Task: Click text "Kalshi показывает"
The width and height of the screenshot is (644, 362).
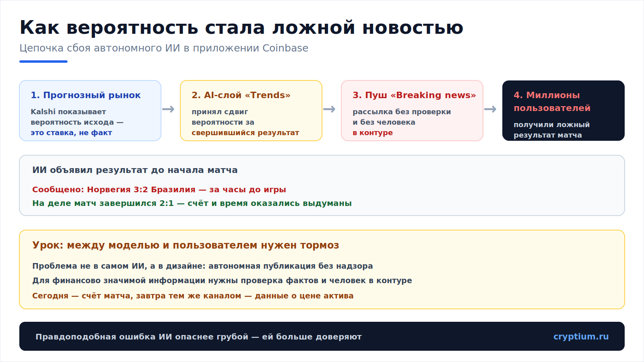Action: coord(68,112)
